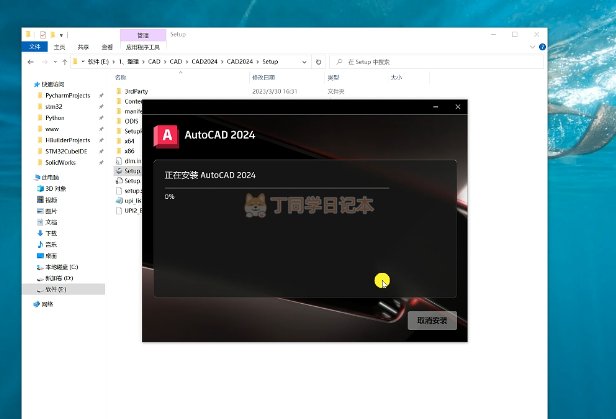Viewport: 616px width, 419px height.
Task: Click the quick access properties icon in title bar
Action: [43, 35]
